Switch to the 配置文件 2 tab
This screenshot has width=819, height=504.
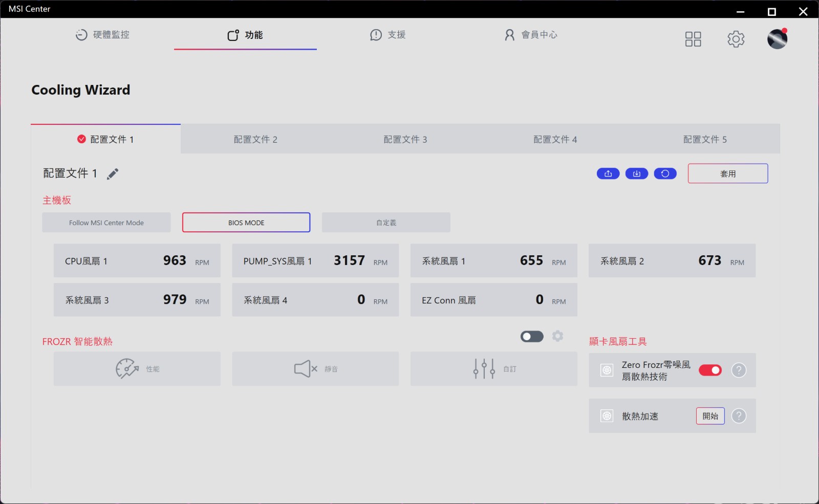tap(255, 139)
